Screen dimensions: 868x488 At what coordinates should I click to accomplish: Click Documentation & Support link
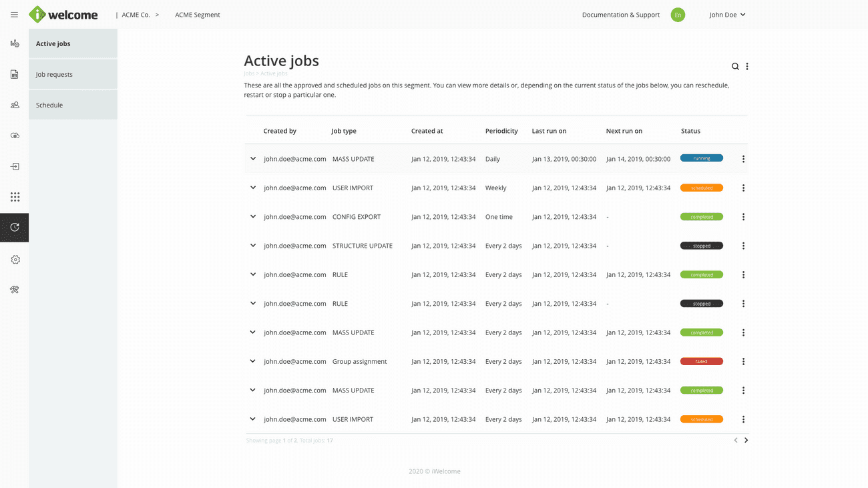(620, 15)
